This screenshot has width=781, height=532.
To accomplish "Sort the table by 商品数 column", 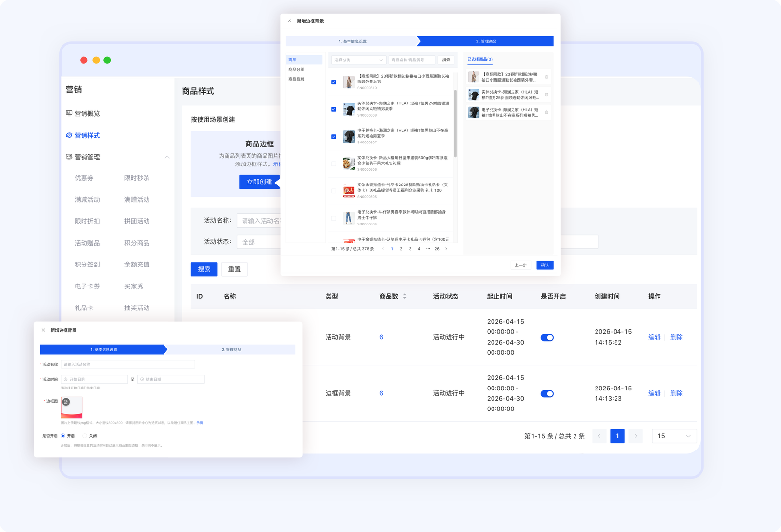I will click(404, 296).
